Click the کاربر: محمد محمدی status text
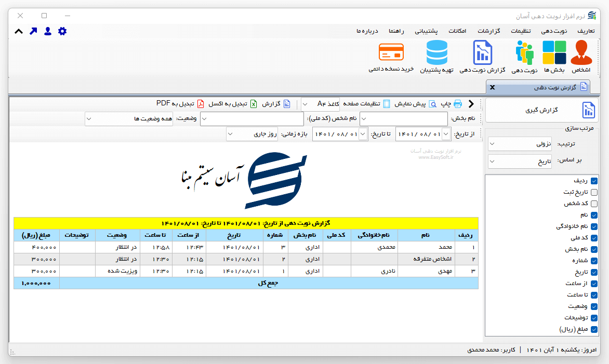 click(x=491, y=350)
